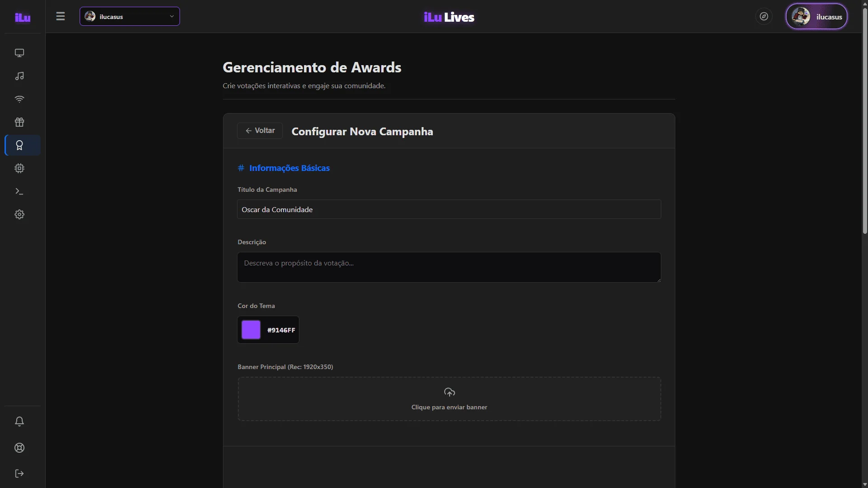Click the banner upload drop area
The width and height of the screenshot is (868, 488).
[449, 399]
